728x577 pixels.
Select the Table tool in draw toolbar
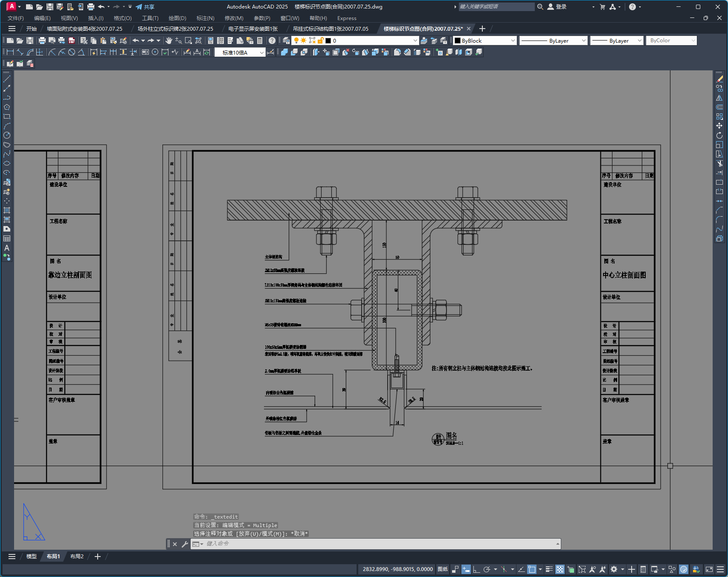coord(7,238)
